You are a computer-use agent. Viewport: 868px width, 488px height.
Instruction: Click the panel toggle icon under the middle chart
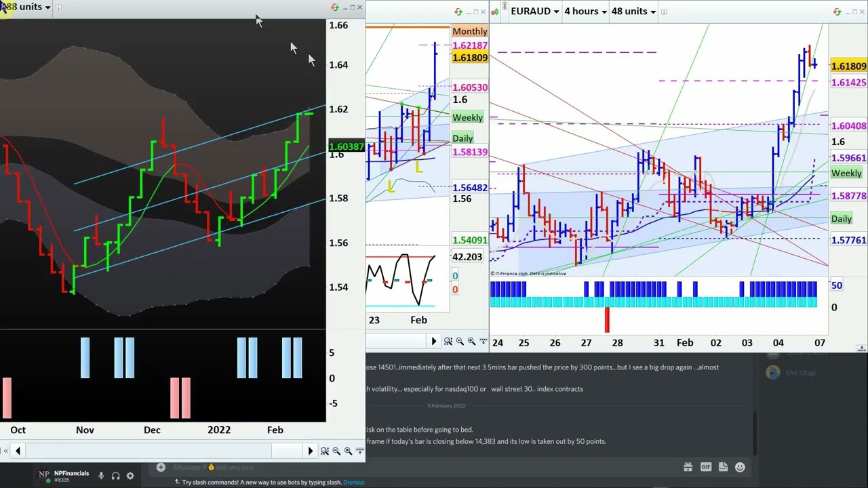pos(483,342)
